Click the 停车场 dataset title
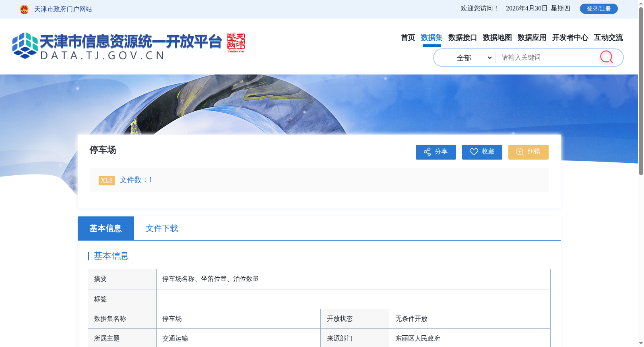This screenshot has height=347, width=644. click(x=103, y=150)
